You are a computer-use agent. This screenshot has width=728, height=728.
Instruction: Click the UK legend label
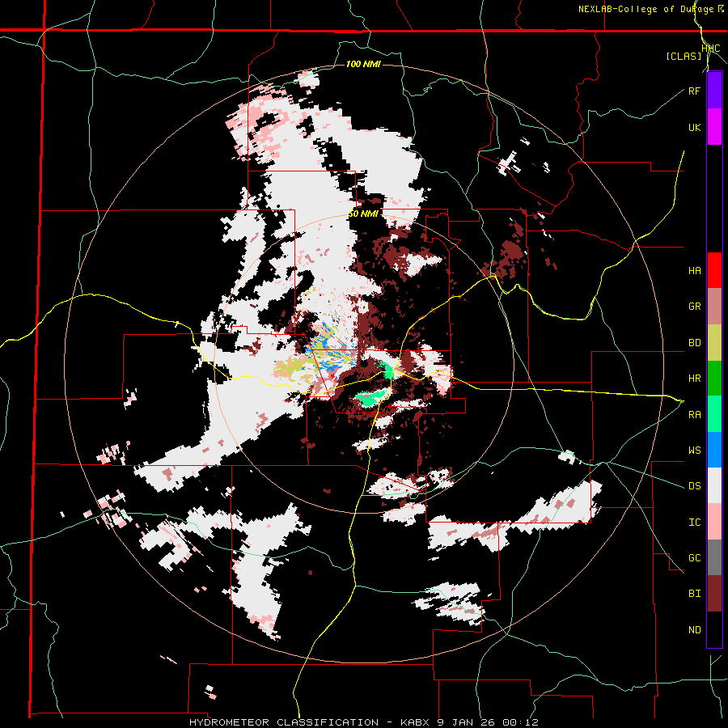695,127
